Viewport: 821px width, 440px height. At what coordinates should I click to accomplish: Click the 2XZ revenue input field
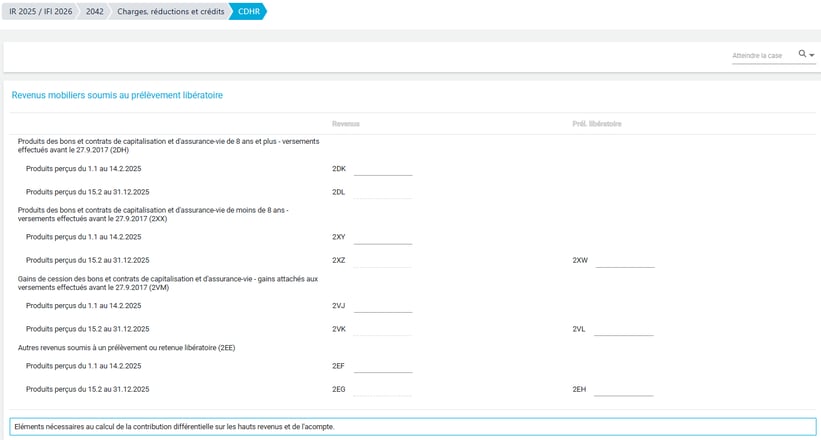coord(382,260)
